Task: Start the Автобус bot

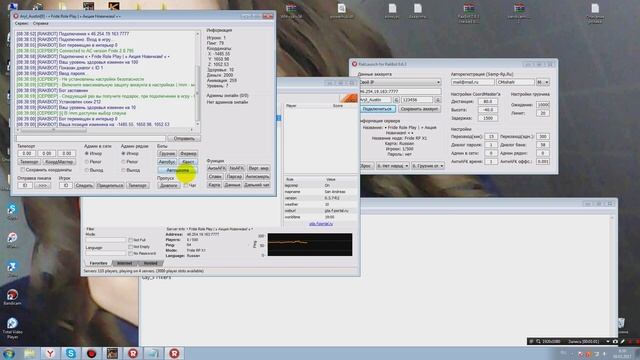Action: [x=167, y=162]
